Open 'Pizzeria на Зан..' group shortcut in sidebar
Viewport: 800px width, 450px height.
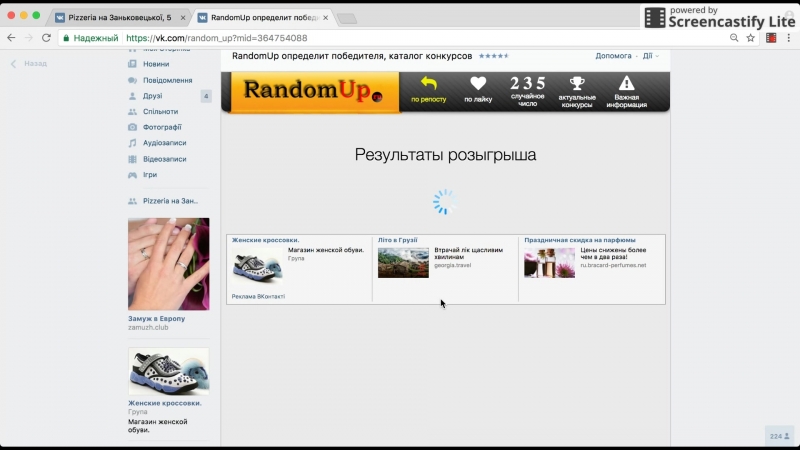pos(168,201)
